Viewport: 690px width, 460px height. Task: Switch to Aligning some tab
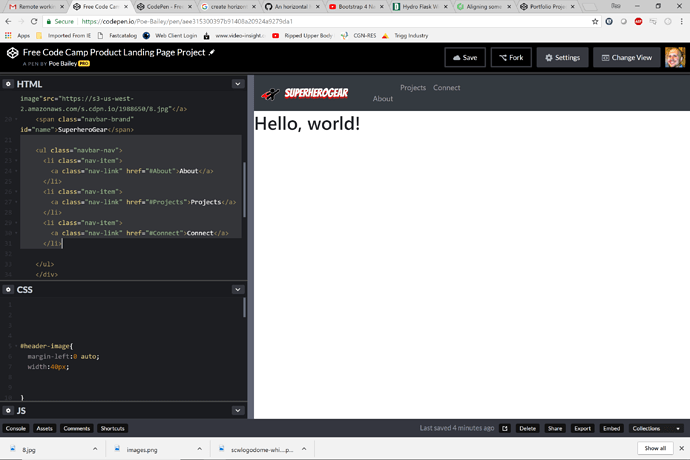[483, 7]
